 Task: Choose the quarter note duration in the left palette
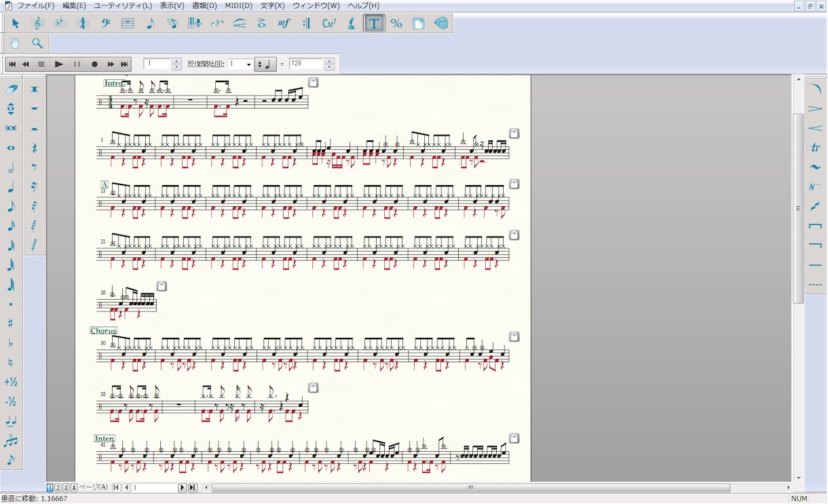[11, 187]
